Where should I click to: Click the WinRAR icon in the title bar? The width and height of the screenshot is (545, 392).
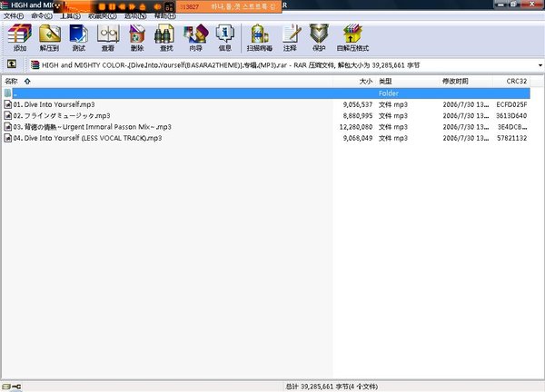tap(4, 5)
